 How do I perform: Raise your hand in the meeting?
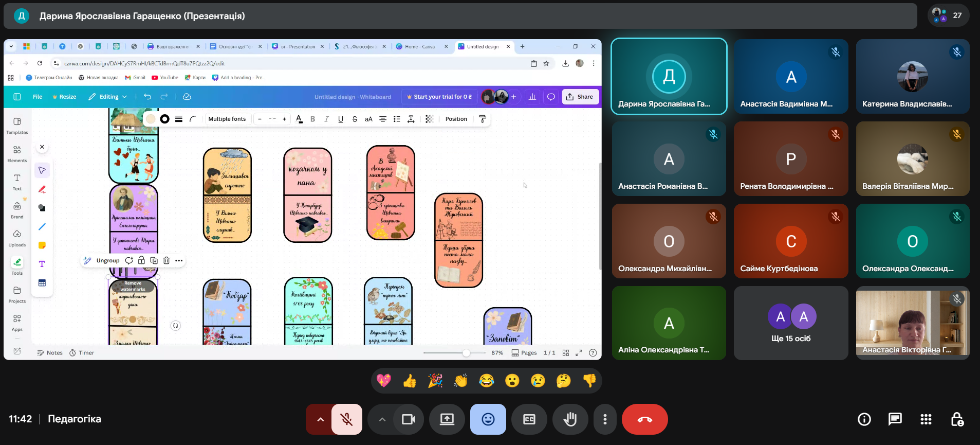[x=570, y=419]
